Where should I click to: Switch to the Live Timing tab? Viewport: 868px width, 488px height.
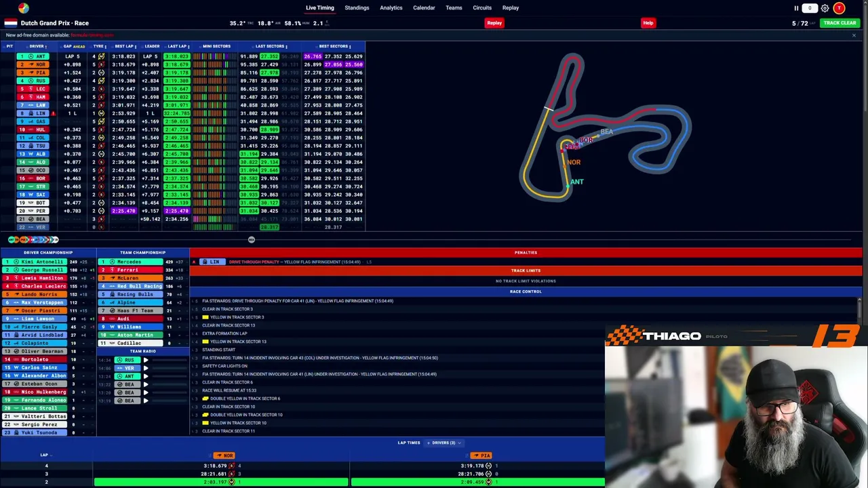[320, 8]
